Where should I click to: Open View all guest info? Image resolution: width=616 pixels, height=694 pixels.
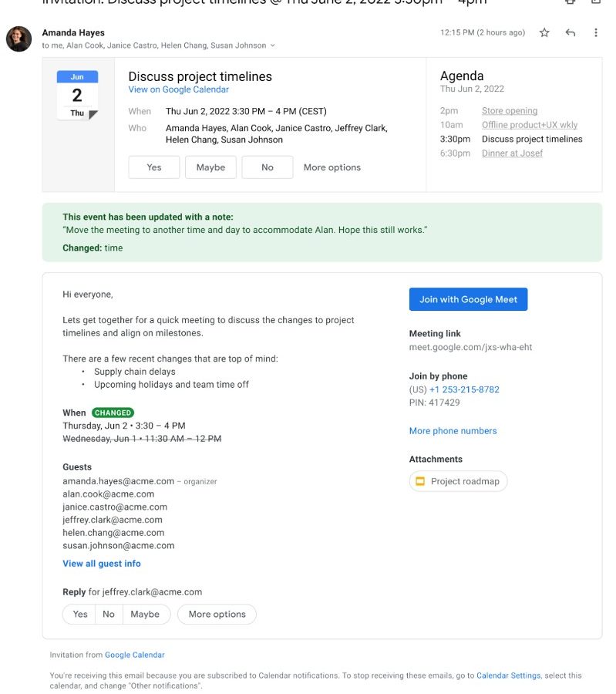(102, 564)
